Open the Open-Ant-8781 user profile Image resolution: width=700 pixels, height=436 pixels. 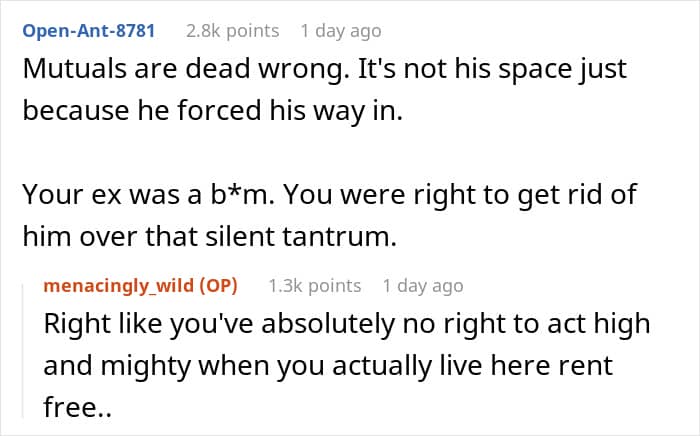[x=88, y=31]
